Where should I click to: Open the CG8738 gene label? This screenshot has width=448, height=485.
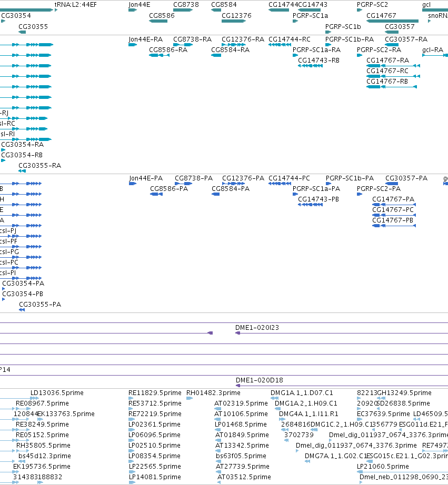click(186, 5)
